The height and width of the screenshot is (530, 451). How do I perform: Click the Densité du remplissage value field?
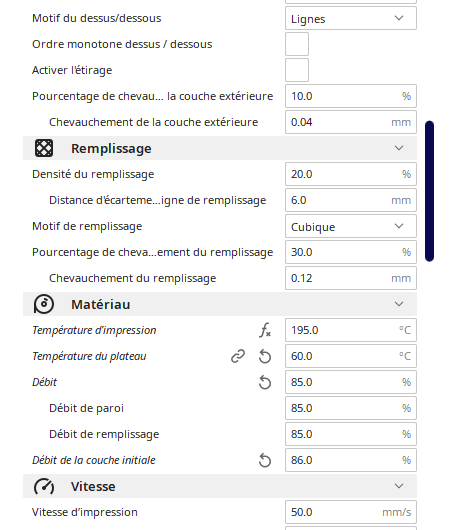(351, 174)
